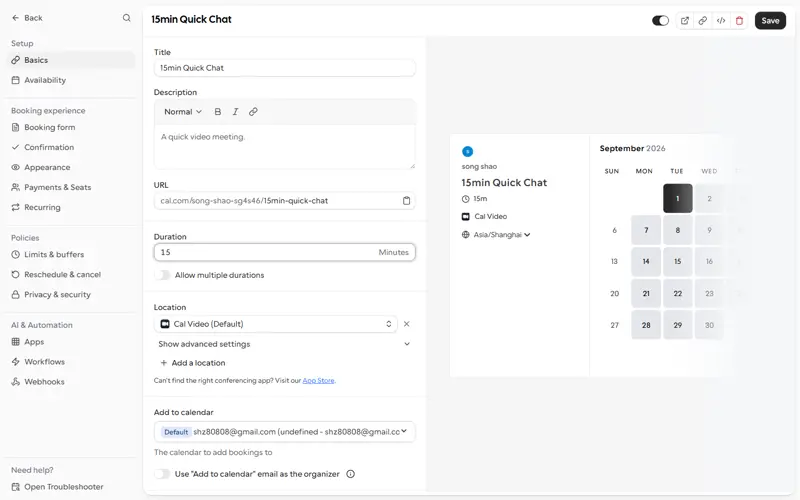Open Limits & buffers
The width and height of the screenshot is (800, 500).
click(x=71, y=255)
